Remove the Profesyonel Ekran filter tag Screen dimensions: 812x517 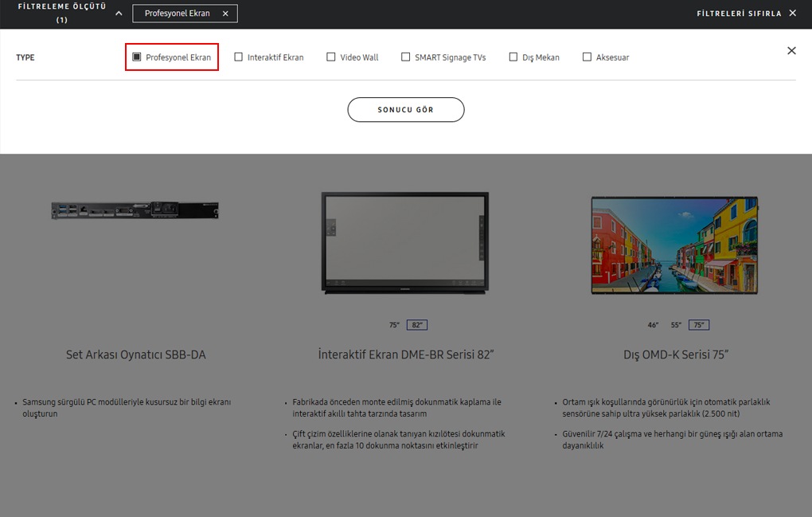point(225,14)
